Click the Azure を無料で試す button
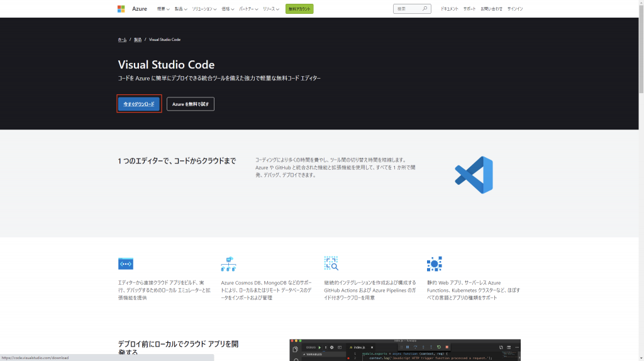The image size is (644, 361). (x=191, y=104)
